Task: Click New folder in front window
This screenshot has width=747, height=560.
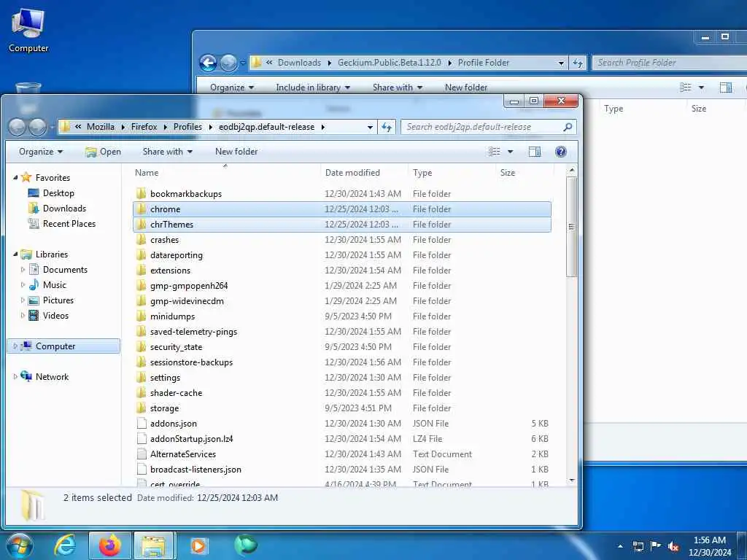Action: 236,152
